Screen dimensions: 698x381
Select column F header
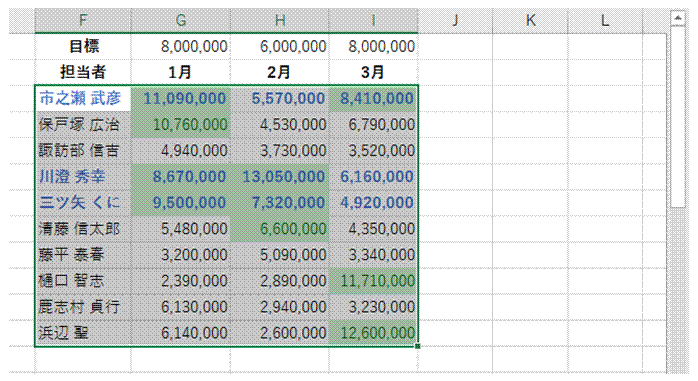click(83, 20)
